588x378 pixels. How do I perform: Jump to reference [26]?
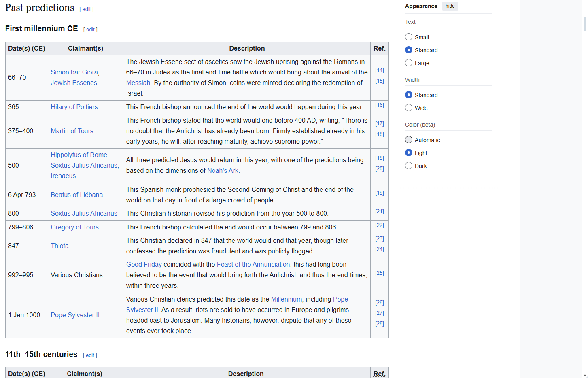(x=380, y=302)
